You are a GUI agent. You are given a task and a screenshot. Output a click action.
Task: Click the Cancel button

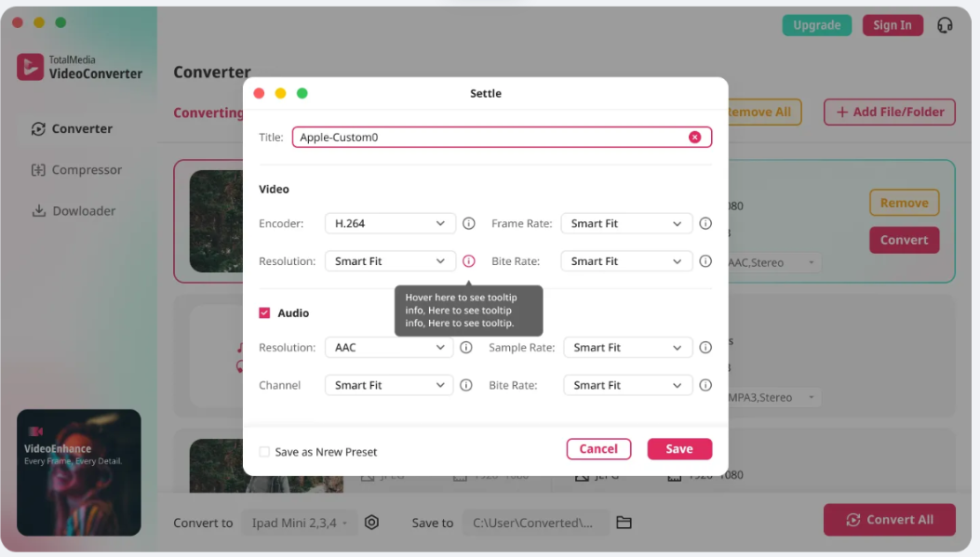(x=598, y=449)
